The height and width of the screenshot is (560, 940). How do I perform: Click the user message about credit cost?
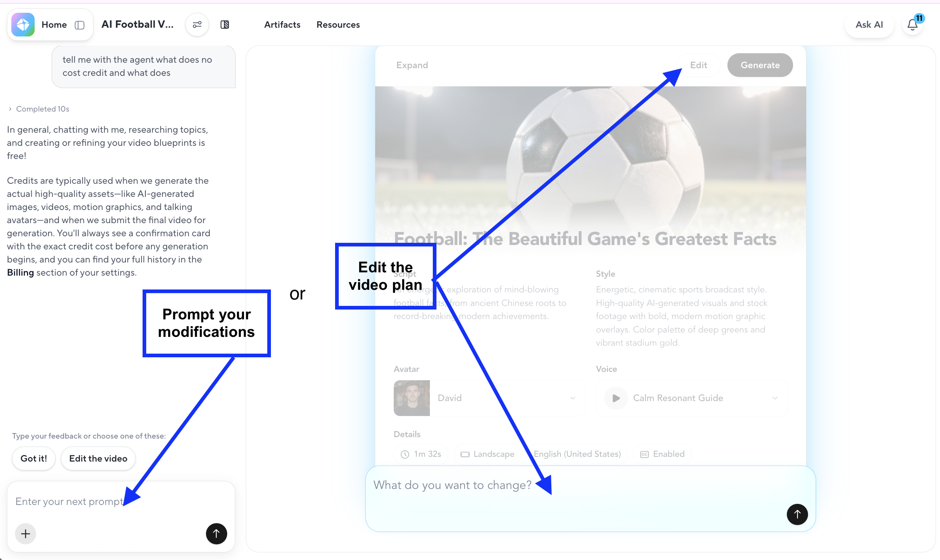tap(143, 66)
